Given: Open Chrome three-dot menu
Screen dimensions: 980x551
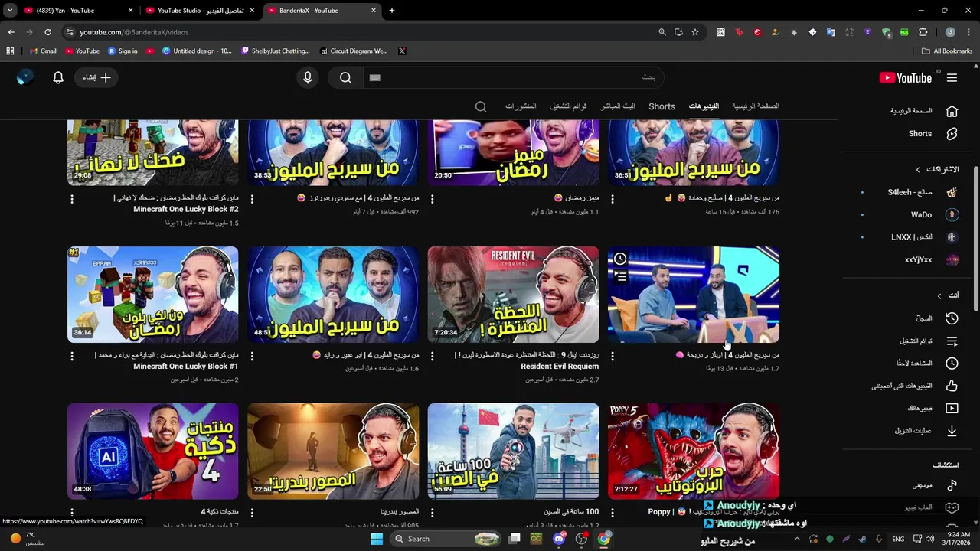Looking at the screenshot, I should (x=969, y=32).
